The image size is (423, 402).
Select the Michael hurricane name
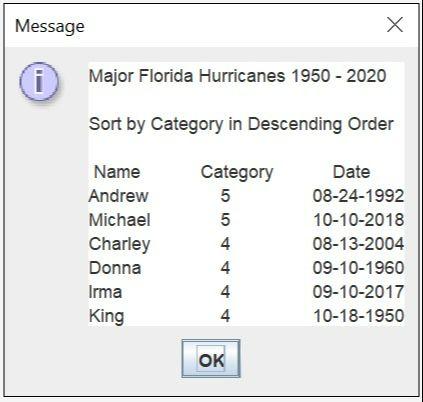click(x=120, y=220)
